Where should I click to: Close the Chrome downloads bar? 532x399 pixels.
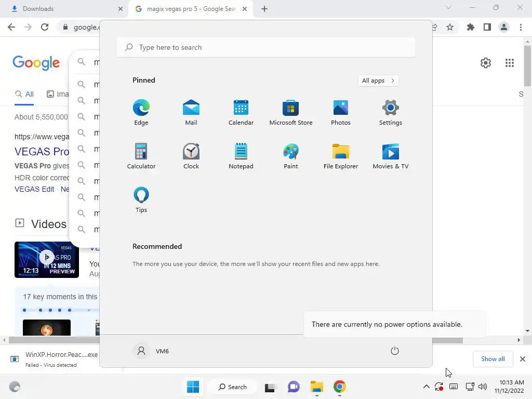523,359
